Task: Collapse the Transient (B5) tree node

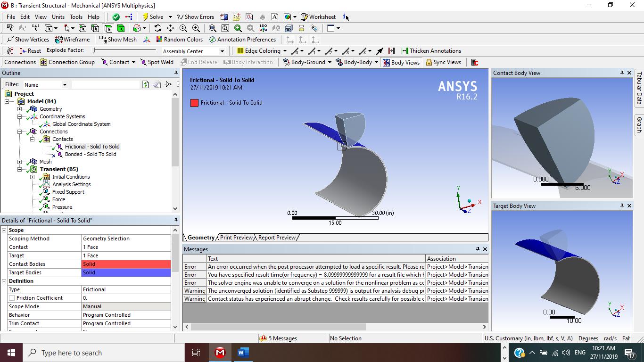Action: 20,169
